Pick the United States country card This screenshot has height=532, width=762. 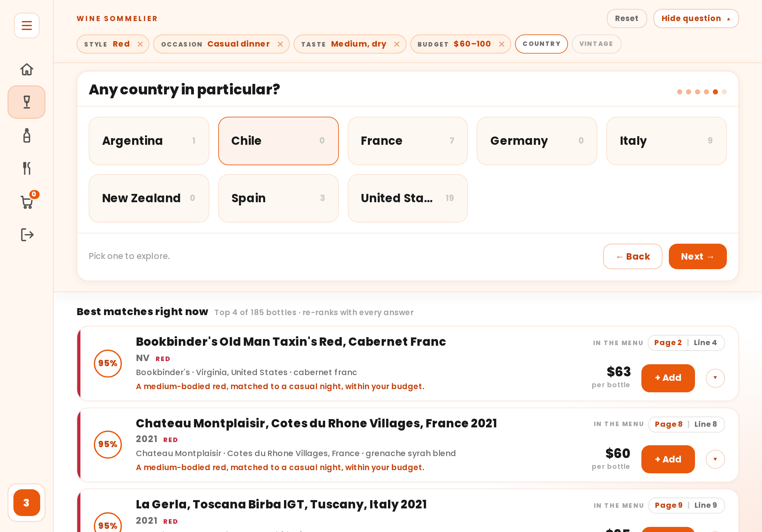(x=407, y=198)
